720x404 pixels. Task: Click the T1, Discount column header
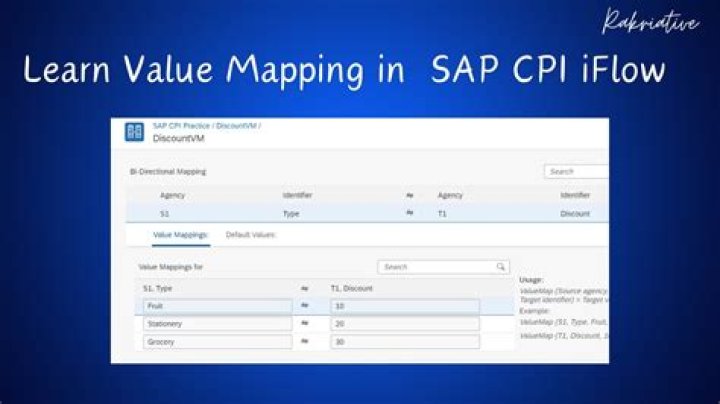352,288
